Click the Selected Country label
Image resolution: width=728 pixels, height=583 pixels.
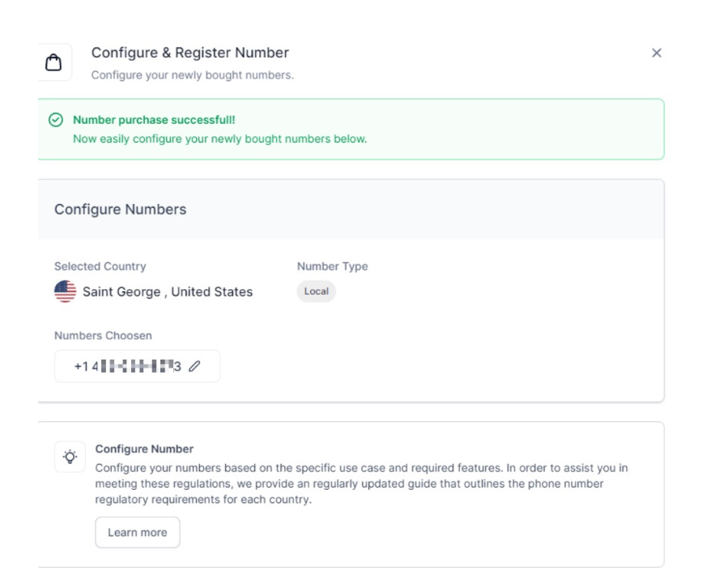pos(100,266)
